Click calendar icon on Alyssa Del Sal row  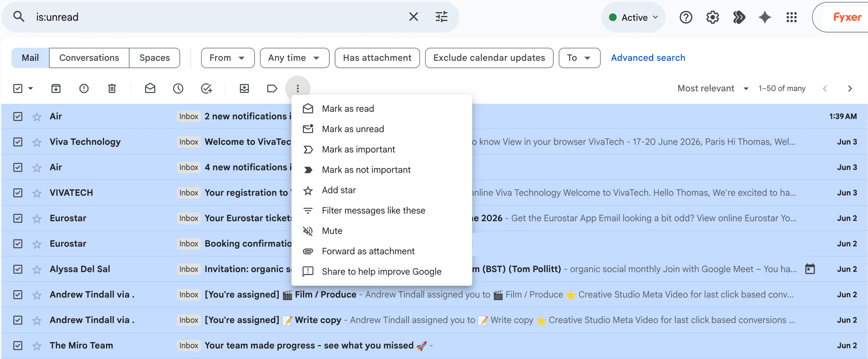(x=810, y=269)
